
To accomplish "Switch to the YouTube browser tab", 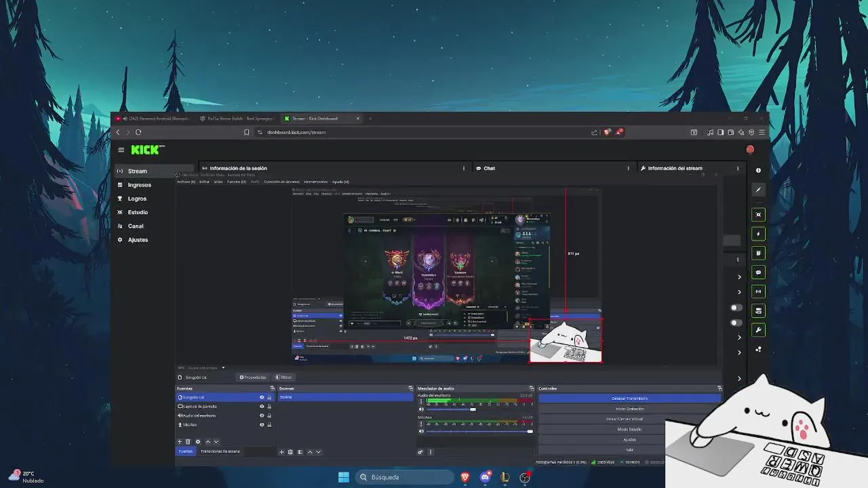I will [153, 119].
